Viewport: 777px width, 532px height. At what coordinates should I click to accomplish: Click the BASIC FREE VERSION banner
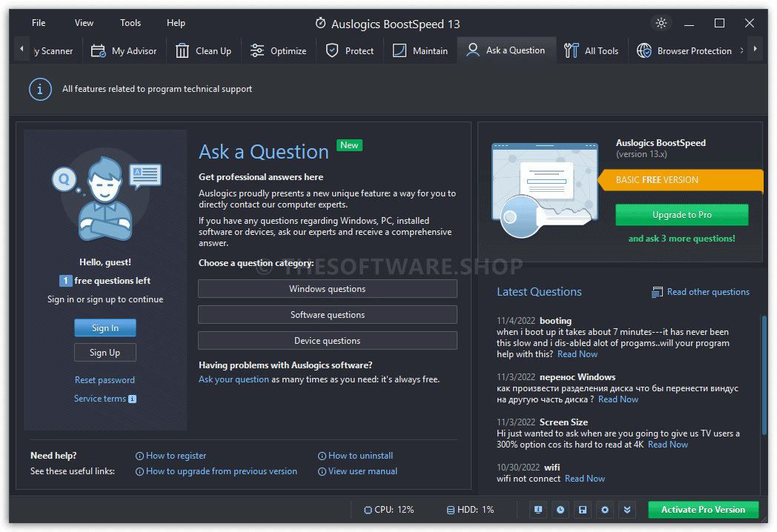click(681, 180)
